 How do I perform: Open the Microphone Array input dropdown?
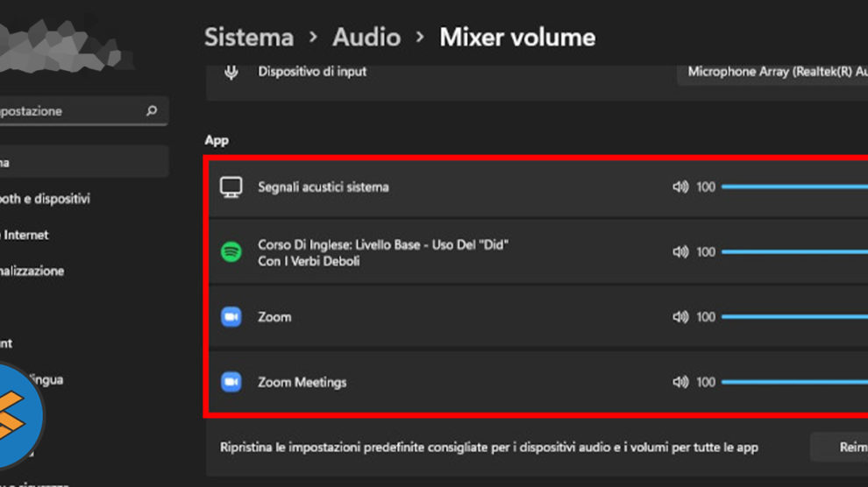[x=773, y=72]
